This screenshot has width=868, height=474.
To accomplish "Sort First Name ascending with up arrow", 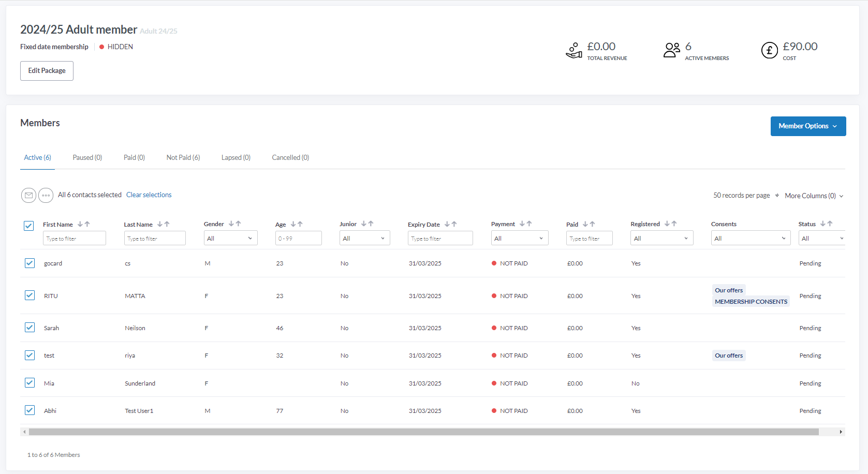I will (x=87, y=224).
